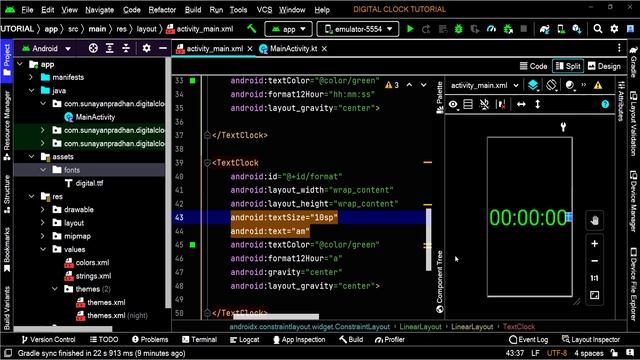The height and width of the screenshot is (360, 640).
Task: Open the Android project view dropdown
Action: [x=47, y=48]
